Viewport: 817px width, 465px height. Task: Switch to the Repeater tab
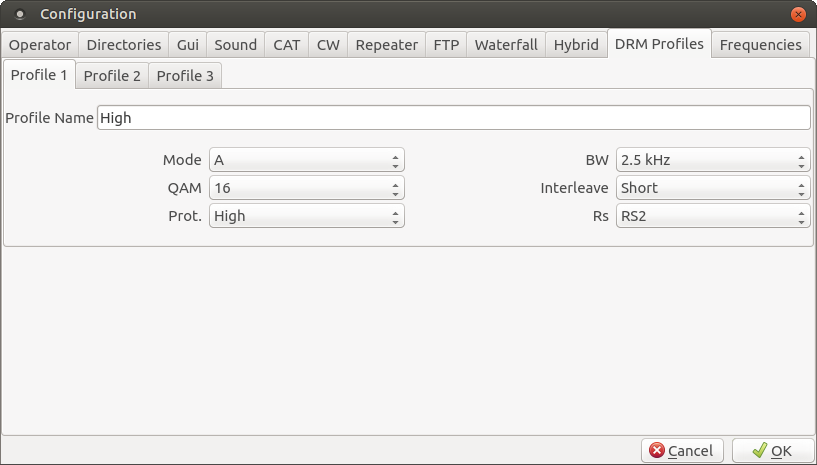(387, 45)
